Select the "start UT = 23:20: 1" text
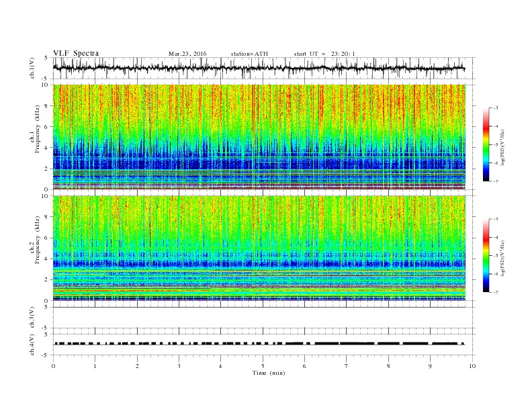The image size is (532, 411). click(x=324, y=54)
